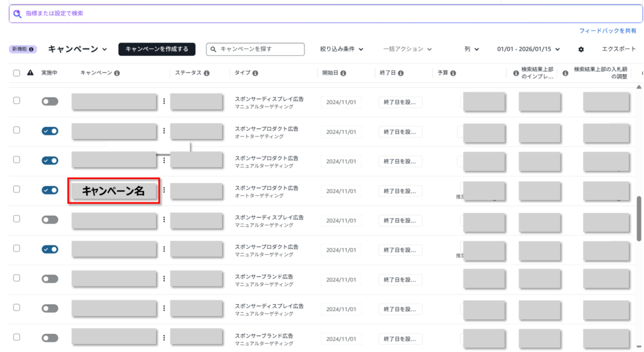Open the 列 columns dropdown

472,49
